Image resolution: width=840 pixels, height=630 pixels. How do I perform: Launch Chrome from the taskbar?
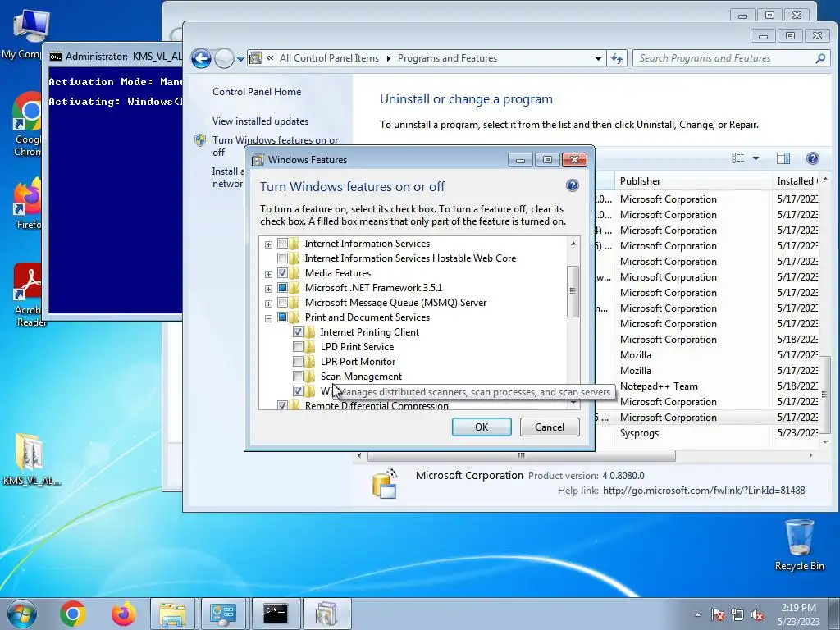tap(73, 614)
